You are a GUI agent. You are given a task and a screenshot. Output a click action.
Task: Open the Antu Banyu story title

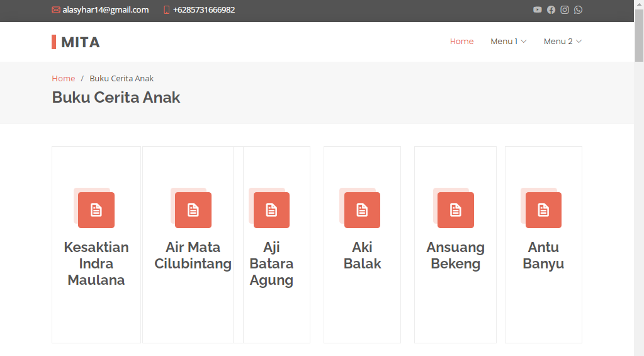click(543, 255)
